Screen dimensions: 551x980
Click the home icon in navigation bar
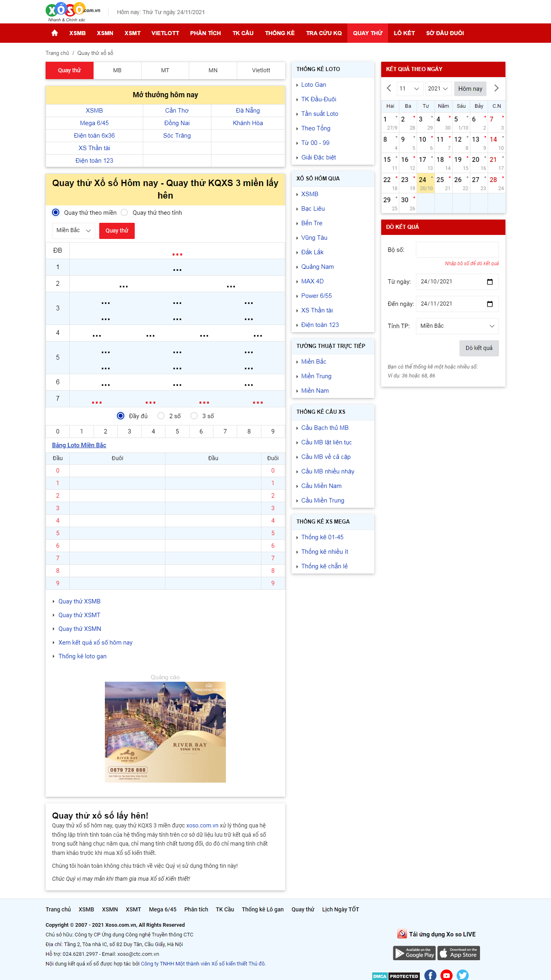point(55,33)
